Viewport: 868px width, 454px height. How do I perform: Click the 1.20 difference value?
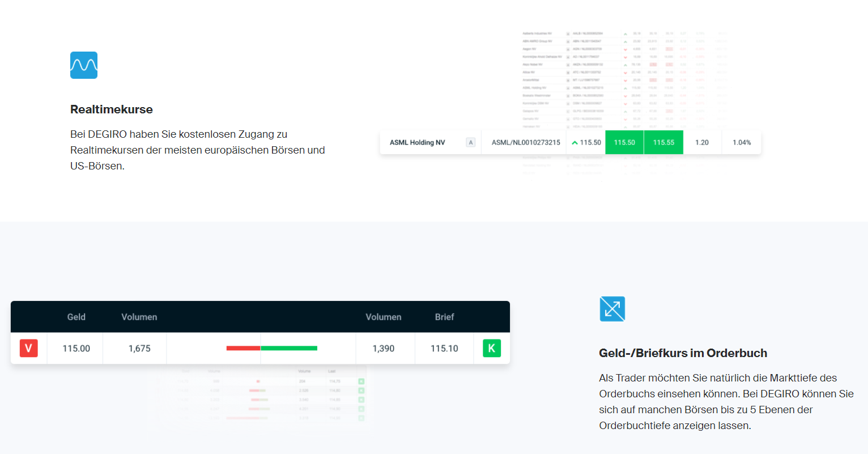coord(702,142)
